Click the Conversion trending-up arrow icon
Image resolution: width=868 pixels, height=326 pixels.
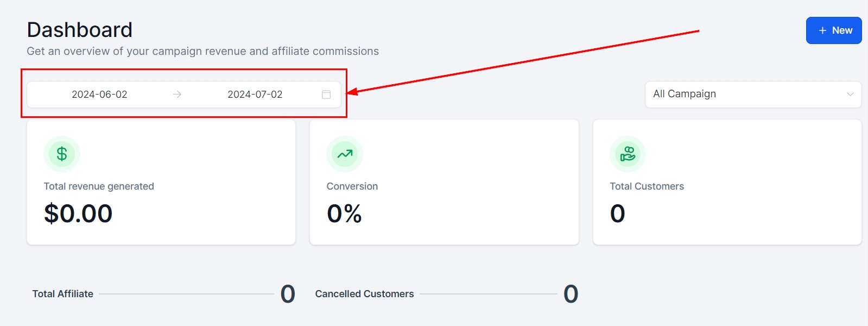click(x=345, y=154)
